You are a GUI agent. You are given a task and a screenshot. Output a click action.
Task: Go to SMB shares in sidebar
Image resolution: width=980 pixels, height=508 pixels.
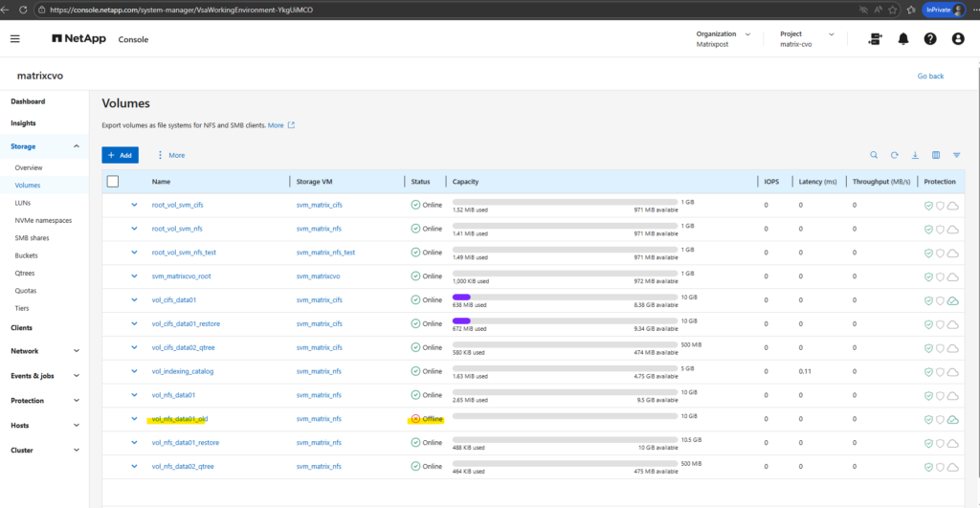coord(33,238)
